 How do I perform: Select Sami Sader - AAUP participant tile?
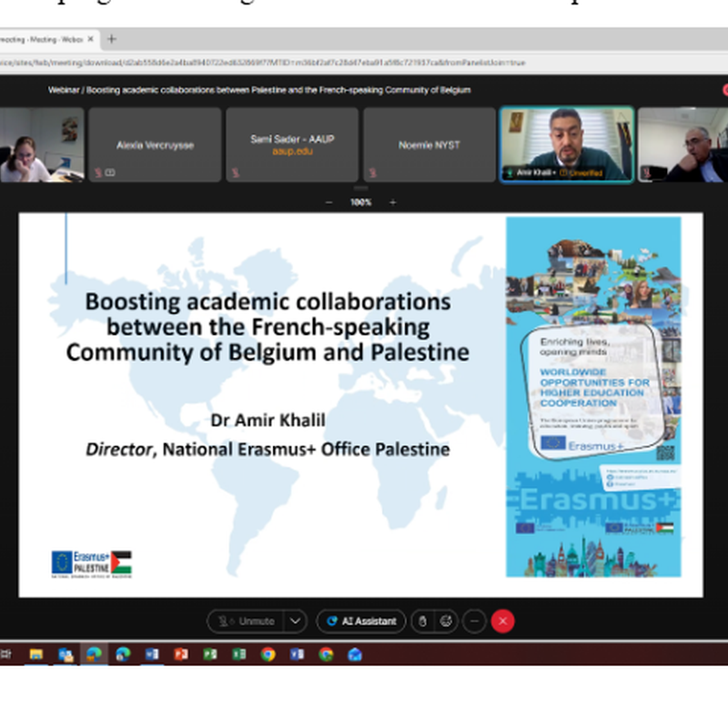(291, 146)
